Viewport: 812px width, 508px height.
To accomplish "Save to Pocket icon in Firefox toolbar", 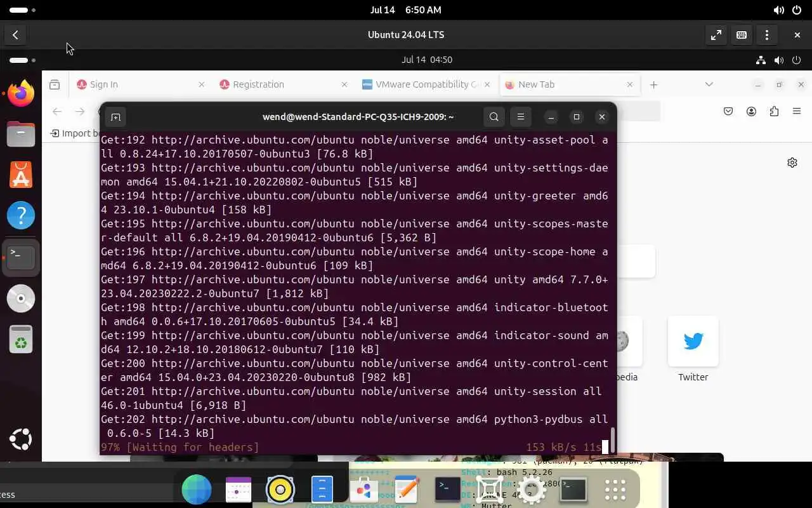I will (x=728, y=112).
